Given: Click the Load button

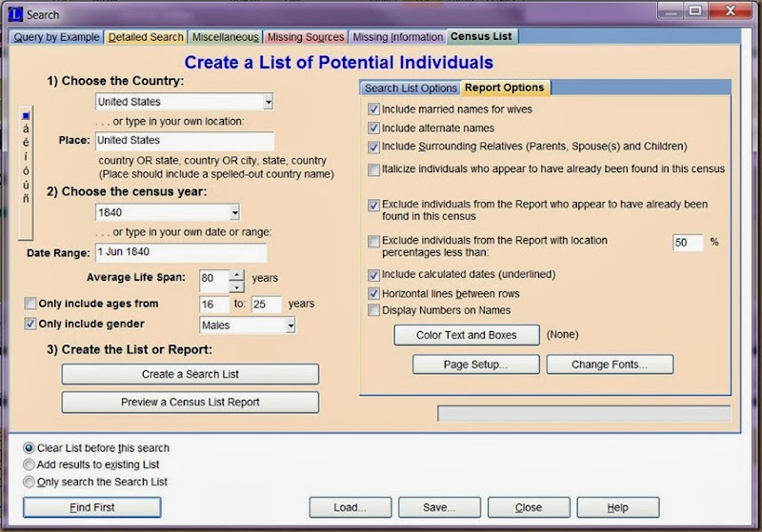Looking at the screenshot, I should pos(350,507).
